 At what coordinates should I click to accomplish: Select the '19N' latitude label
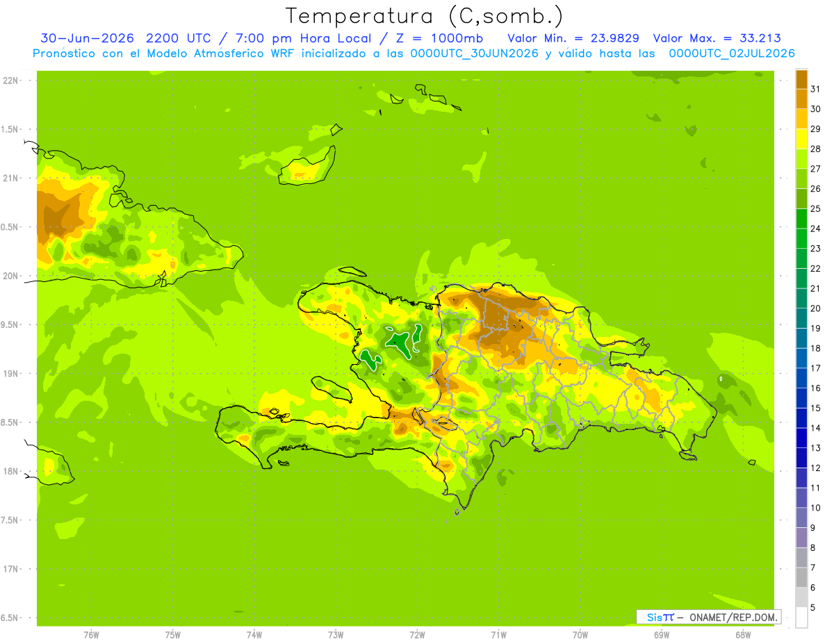10,374
